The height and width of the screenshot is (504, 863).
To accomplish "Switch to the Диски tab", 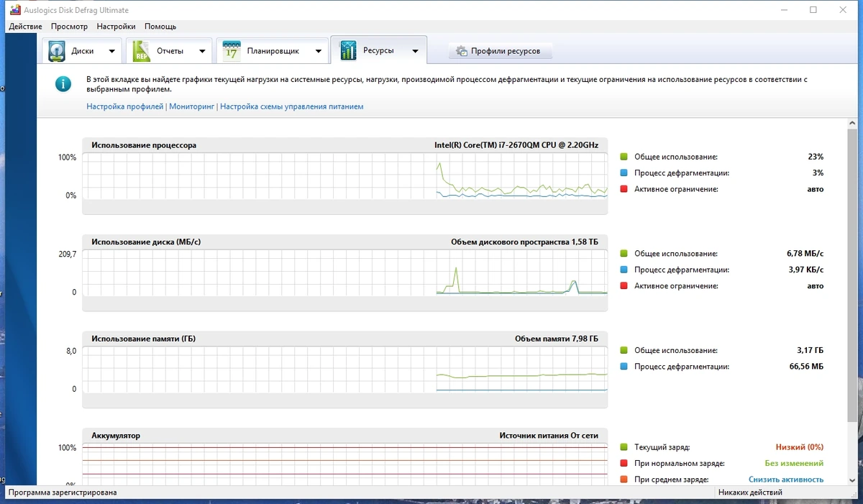I will pos(81,51).
